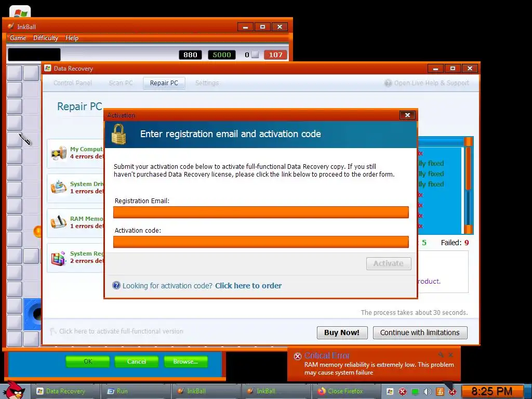Click the Buy Now! button

tap(342, 332)
